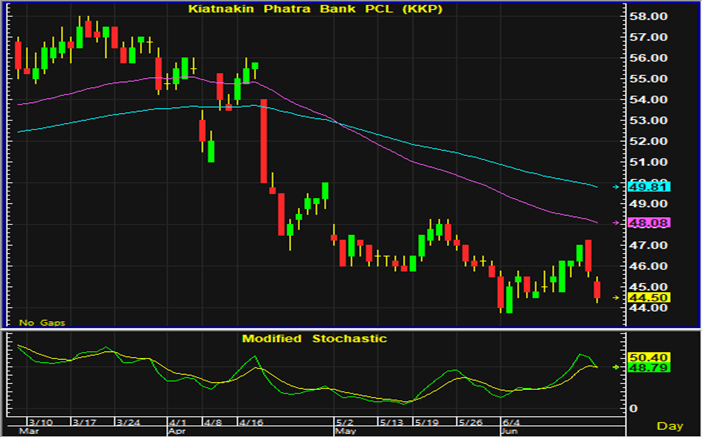
Task: Click the yellow arrow beside 44.50
Action: (x=617, y=297)
